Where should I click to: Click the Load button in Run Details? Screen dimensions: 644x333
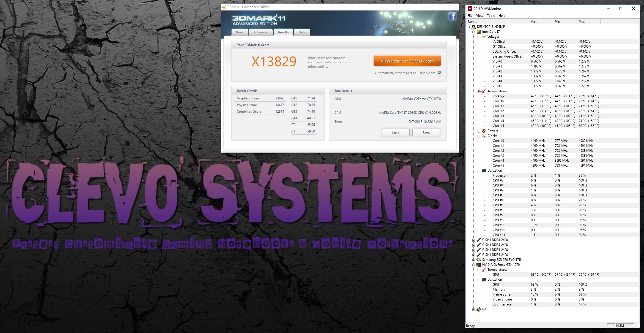click(396, 132)
